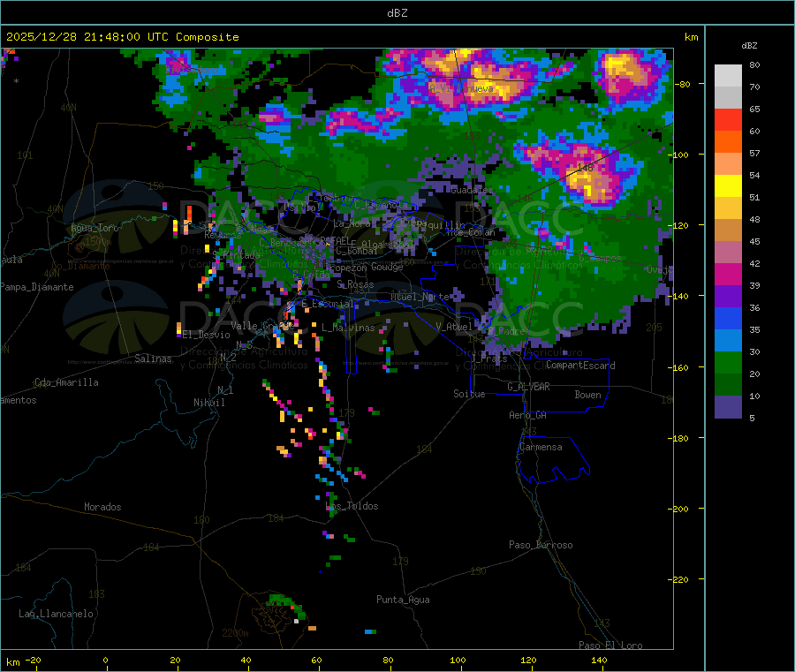Click the '100' tick on the bottom axis

click(x=458, y=660)
